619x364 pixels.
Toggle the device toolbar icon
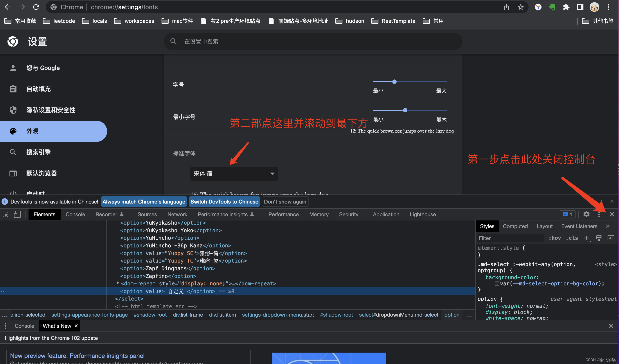[x=17, y=214]
